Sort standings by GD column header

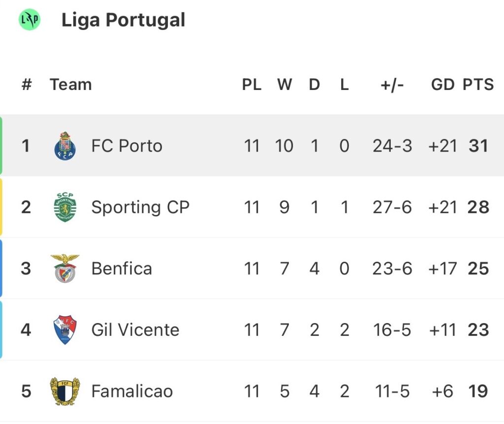click(x=442, y=85)
